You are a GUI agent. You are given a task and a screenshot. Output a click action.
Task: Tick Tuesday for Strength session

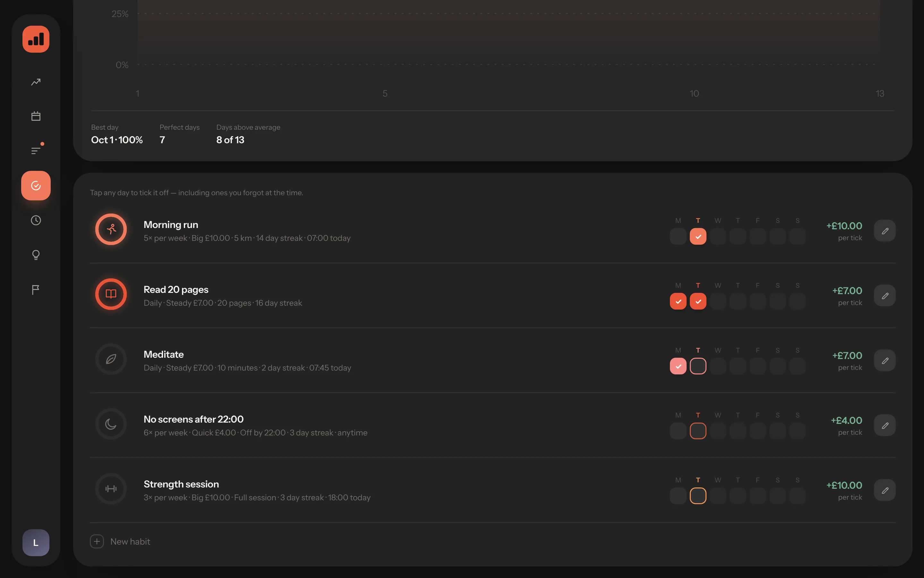(698, 496)
